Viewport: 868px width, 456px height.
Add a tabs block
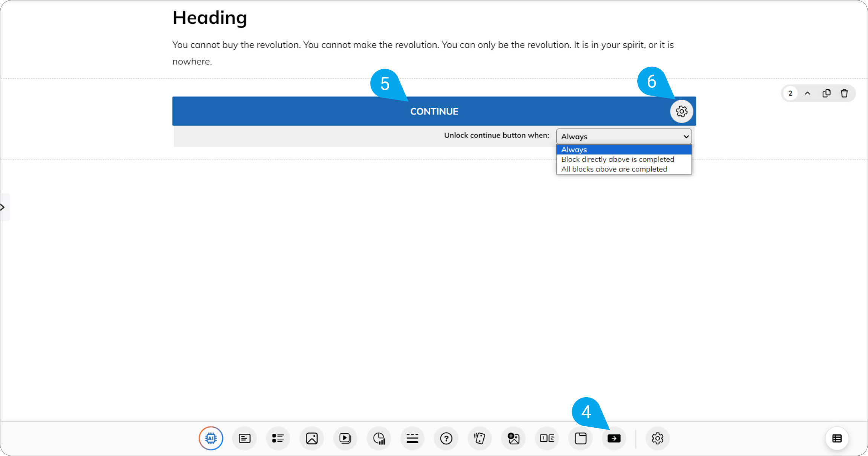(x=580, y=438)
